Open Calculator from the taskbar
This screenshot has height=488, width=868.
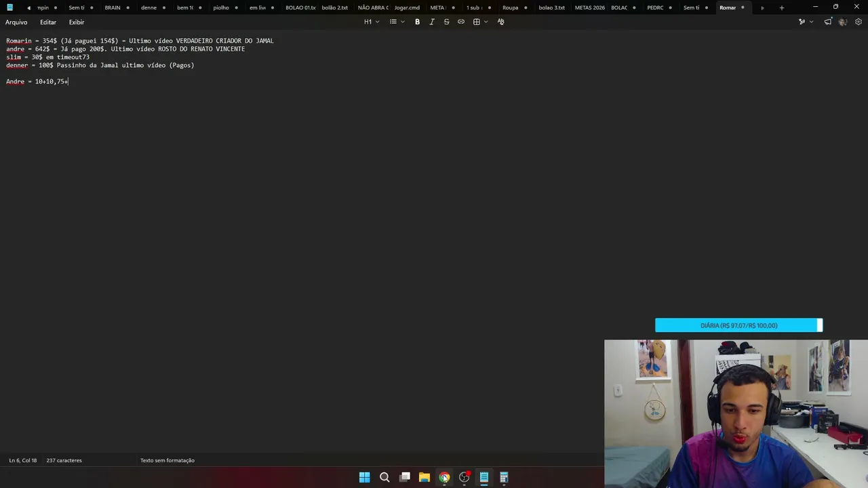pyautogui.click(x=504, y=477)
